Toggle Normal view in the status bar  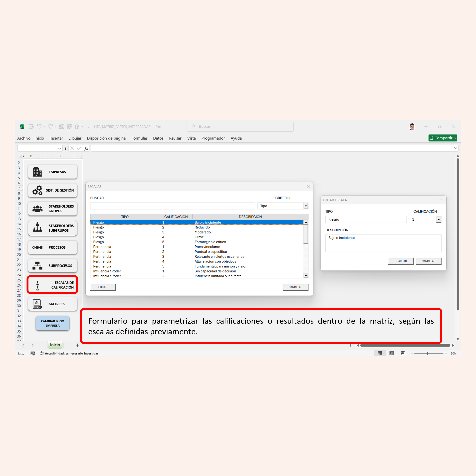380,353
